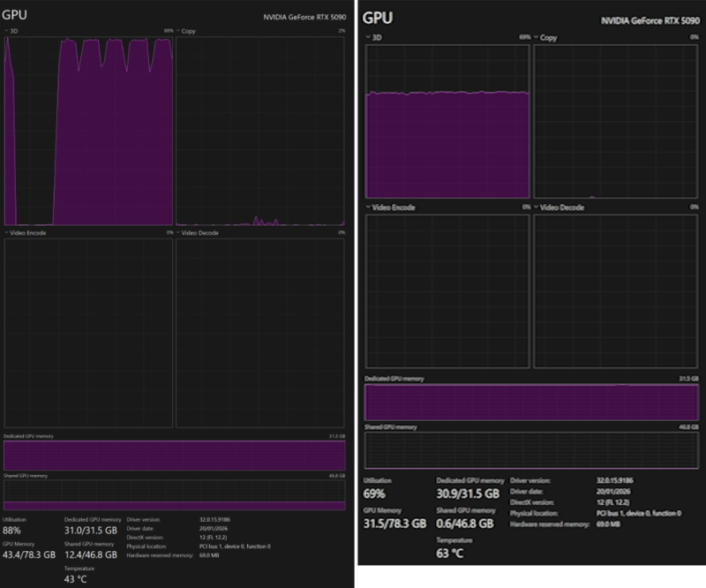The height and width of the screenshot is (588, 706).
Task: Click the Dedicated GPU memory graph in the 43 °C panel
Action: 175,456
